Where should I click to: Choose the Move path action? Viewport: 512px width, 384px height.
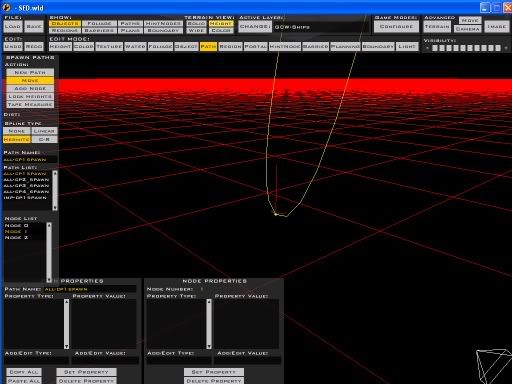pyautogui.click(x=30, y=80)
